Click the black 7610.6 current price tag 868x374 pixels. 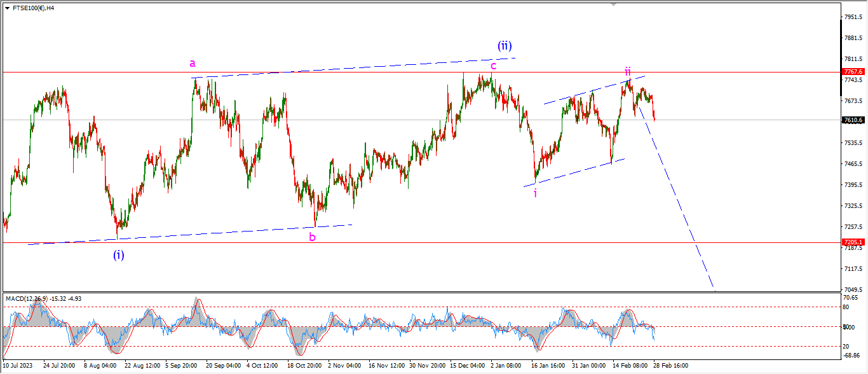[852, 120]
